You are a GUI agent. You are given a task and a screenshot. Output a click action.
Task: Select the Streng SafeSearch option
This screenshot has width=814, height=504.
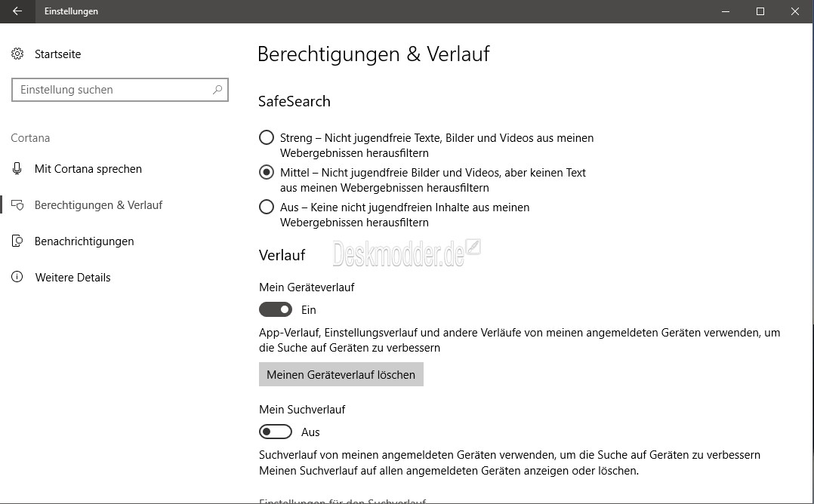click(x=267, y=138)
